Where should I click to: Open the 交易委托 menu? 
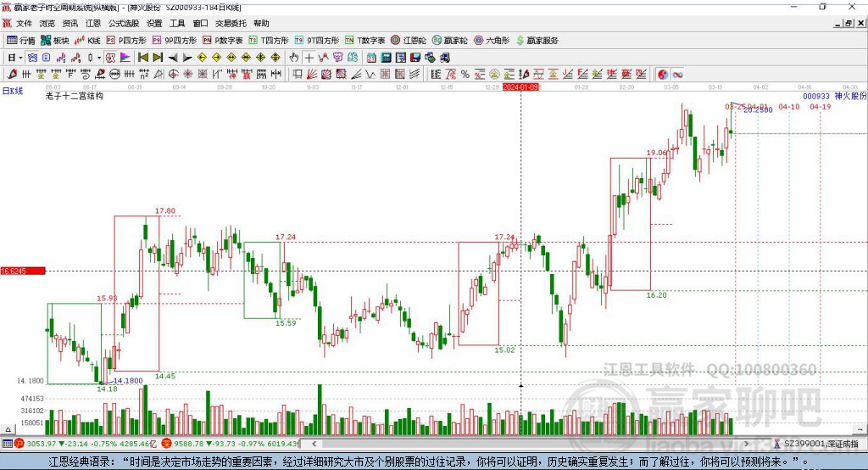click(231, 23)
